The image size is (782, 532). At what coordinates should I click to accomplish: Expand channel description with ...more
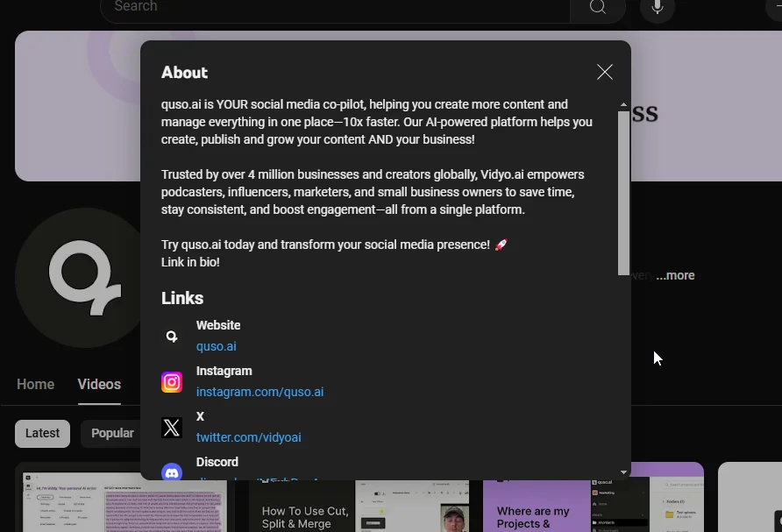[675, 275]
